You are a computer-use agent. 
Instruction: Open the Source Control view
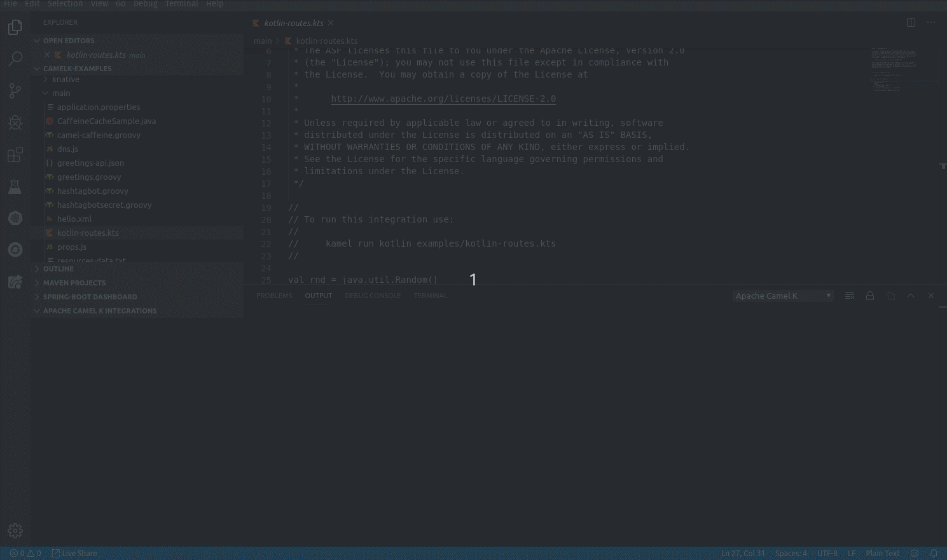[15, 90]
